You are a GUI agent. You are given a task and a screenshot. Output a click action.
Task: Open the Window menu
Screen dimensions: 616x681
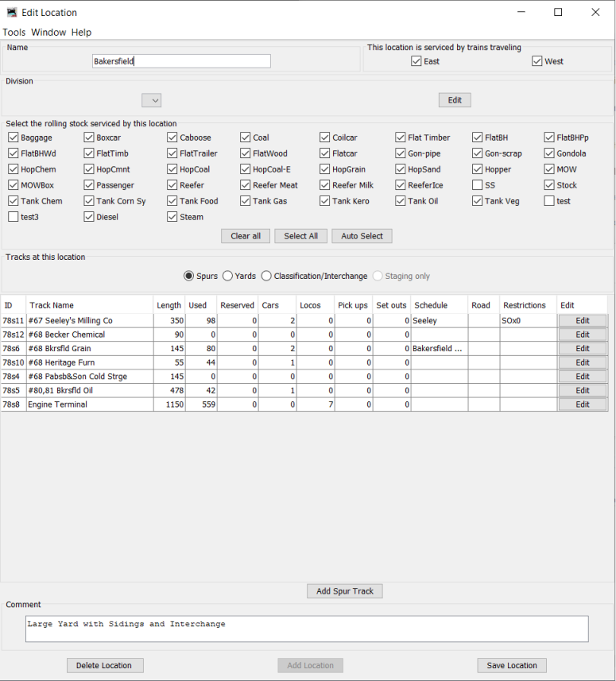coord(48,33)
